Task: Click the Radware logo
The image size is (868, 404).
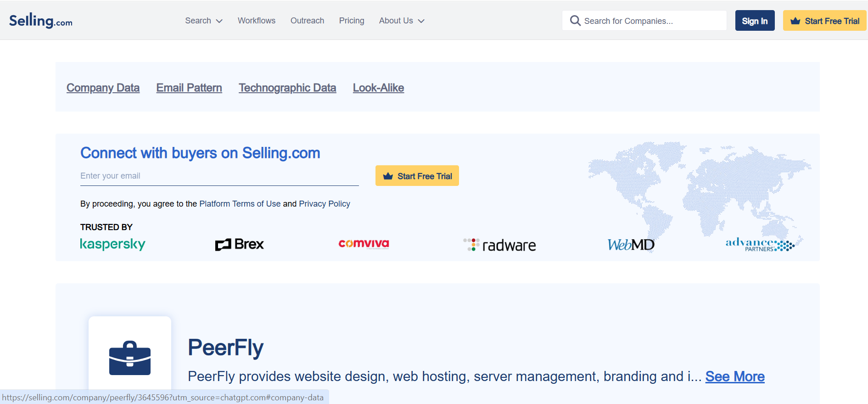Action: point(499,245)
